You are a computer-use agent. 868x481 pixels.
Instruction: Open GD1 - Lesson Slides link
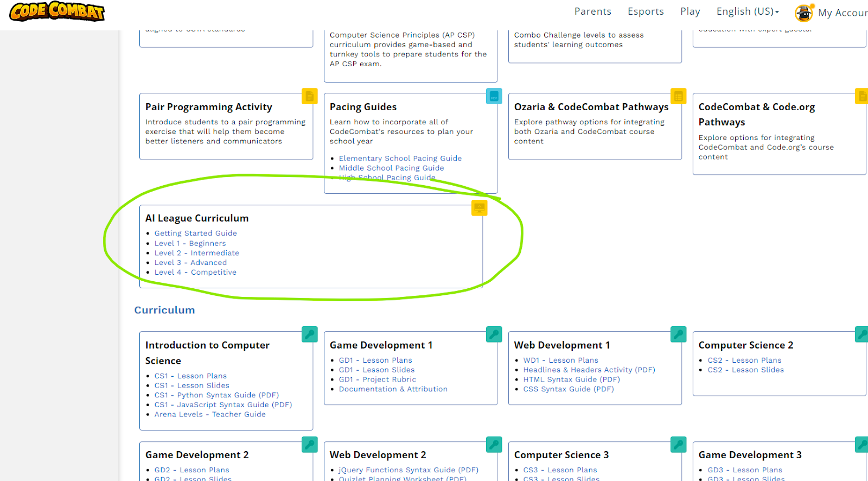click(x=376, y=370)
